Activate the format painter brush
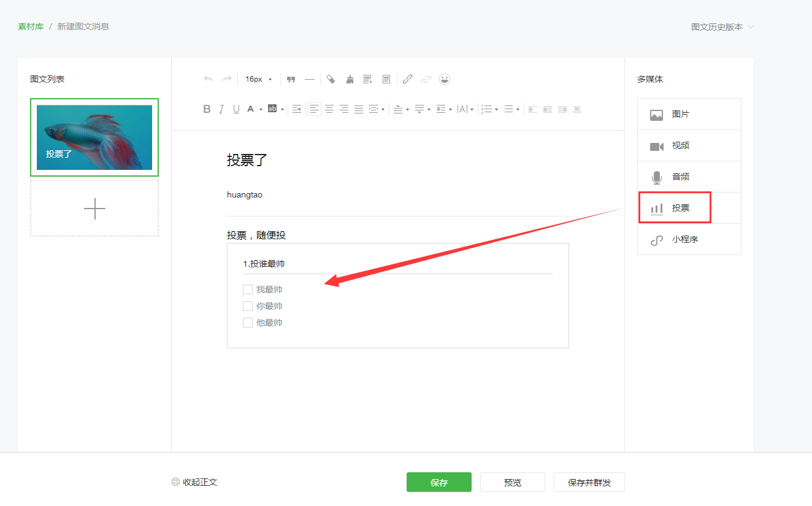This screenshot has height=506, width=812. click(x=350, y=79)
